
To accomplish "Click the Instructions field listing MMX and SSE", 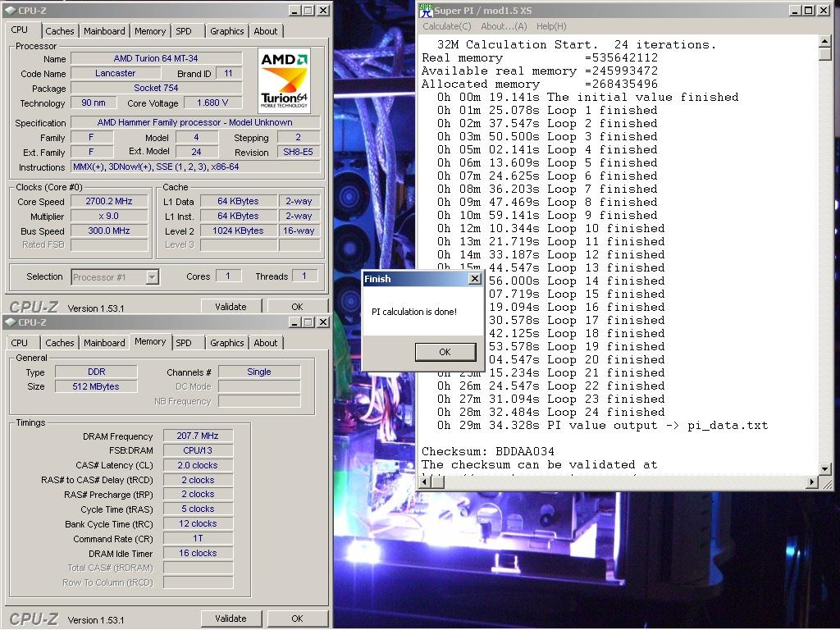I will coord(195,167).
